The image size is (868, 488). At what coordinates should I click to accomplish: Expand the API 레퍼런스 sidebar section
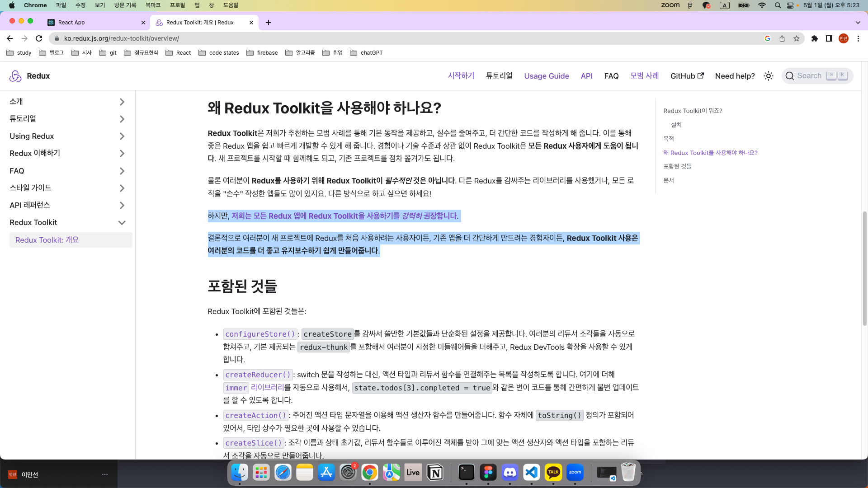pyautogui.click(x=122, y=205)
